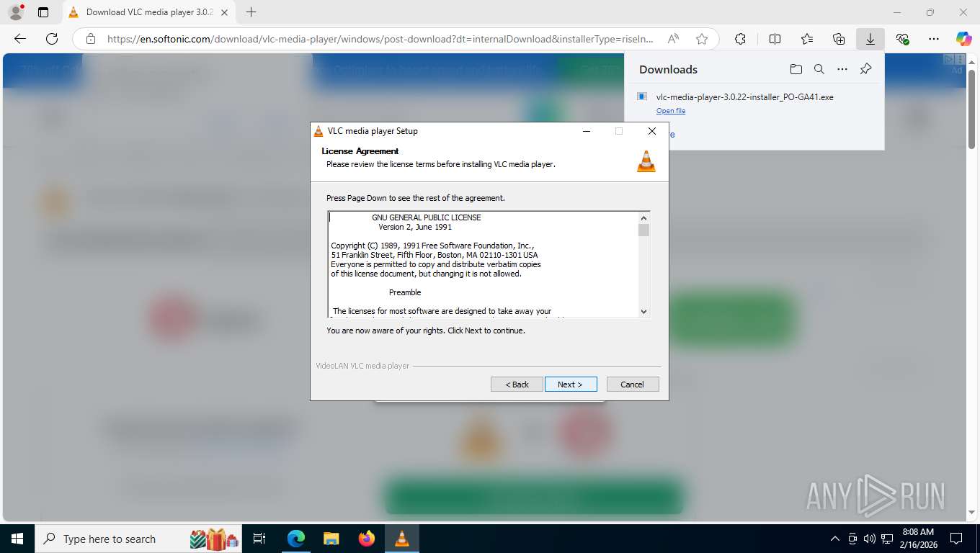This screenshot has width=980, height=553.
Task: Open file link in Downloads panel
Action: pyautogui.click(x=671, y=111)
